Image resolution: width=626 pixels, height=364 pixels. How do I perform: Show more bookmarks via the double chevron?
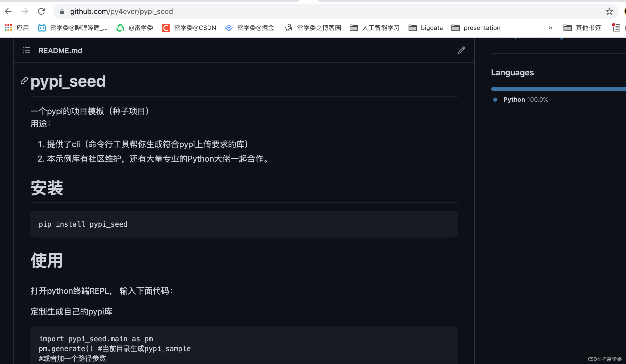tap(550, 28)
